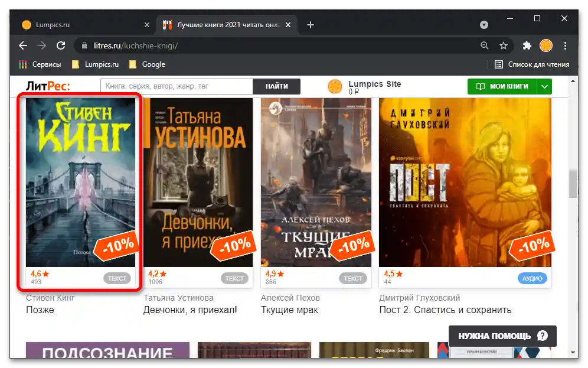Close the Lumpics.ru tab
The height and width of the screenshot is (368, 588).
tap(146, 25)
